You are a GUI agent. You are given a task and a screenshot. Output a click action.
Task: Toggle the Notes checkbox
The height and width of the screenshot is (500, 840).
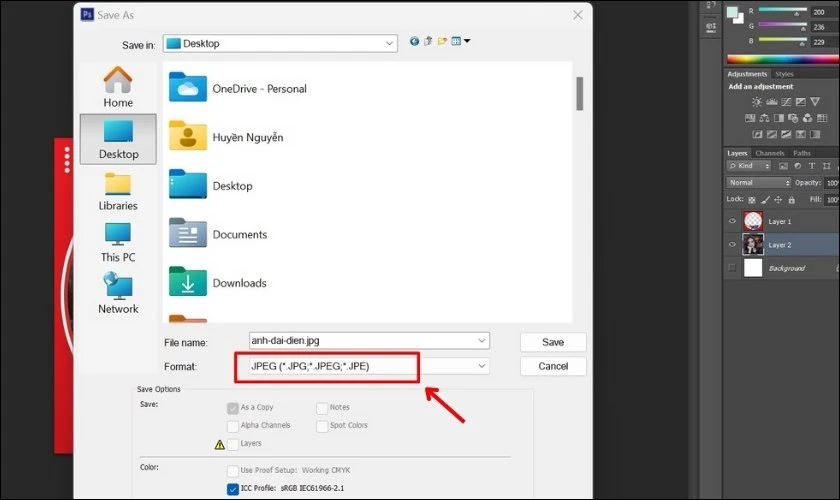(322, 408)
